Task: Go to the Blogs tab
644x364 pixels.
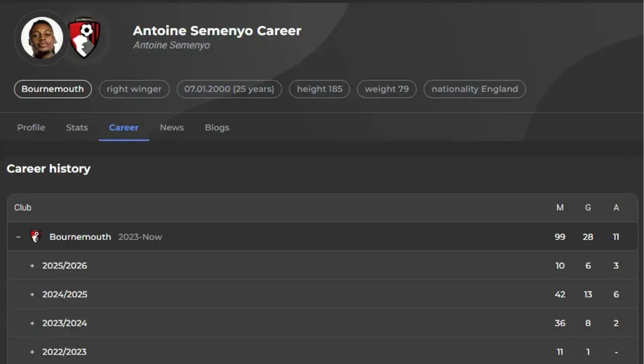Action: pyautogui.click(x=217, y=127)
